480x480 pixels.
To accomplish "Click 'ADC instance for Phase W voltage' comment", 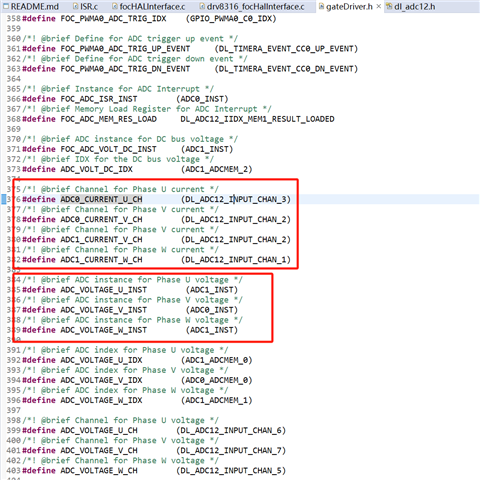I will pyautogui.click(x=133, y=320).
